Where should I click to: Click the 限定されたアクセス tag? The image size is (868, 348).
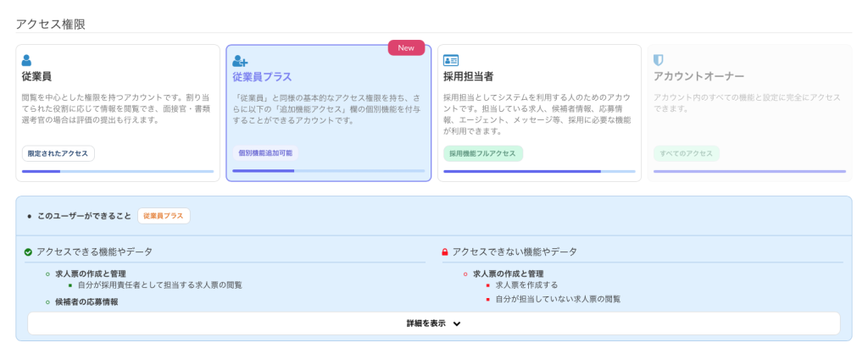pyautogui.click(x=58, y=153)
